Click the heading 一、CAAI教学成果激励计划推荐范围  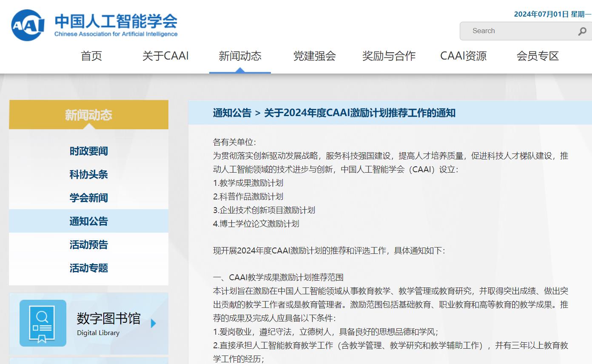(278, 278)
